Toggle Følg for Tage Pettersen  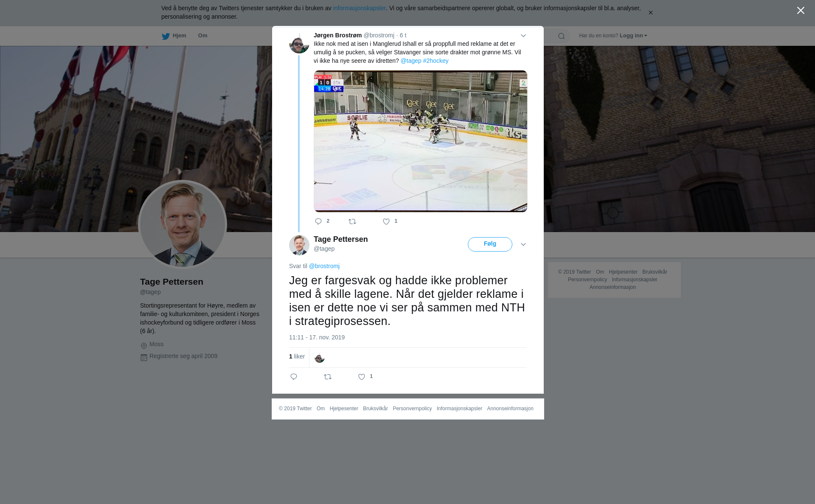tap(490, 244)
